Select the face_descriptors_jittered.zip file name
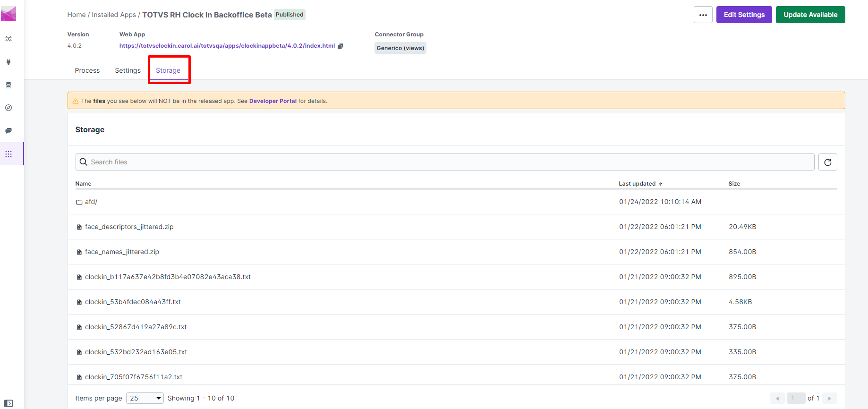Image resolution: width=868 pixels, height=409 pixels. 129,227
